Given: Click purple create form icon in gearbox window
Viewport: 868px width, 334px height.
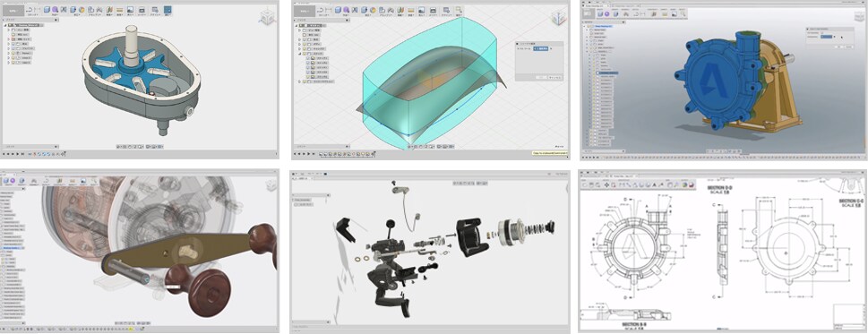Looking at the screenshot, I should [55, 9].
